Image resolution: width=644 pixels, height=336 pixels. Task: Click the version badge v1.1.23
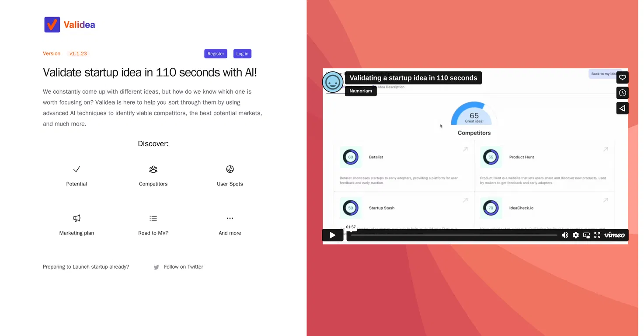click(78, 54)
